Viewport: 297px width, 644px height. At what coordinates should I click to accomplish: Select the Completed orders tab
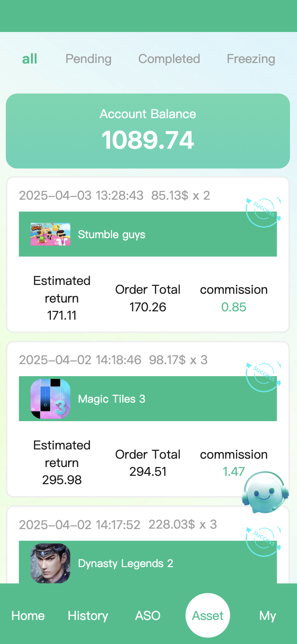coord(169,59)
